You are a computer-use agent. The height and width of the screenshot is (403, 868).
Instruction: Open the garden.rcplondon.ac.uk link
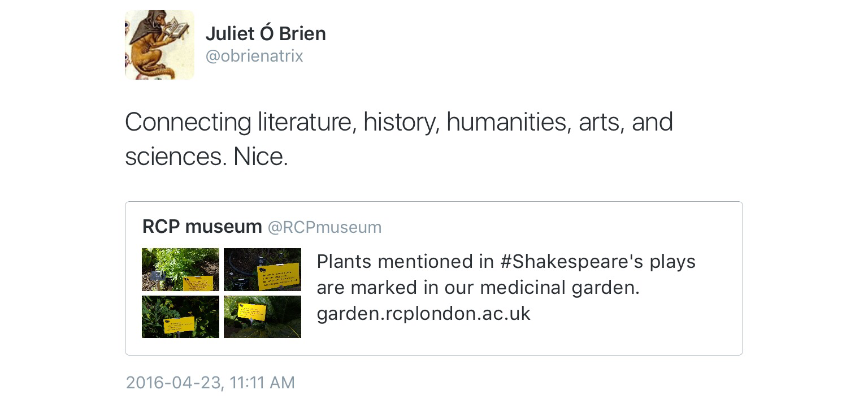click(423, 314)
